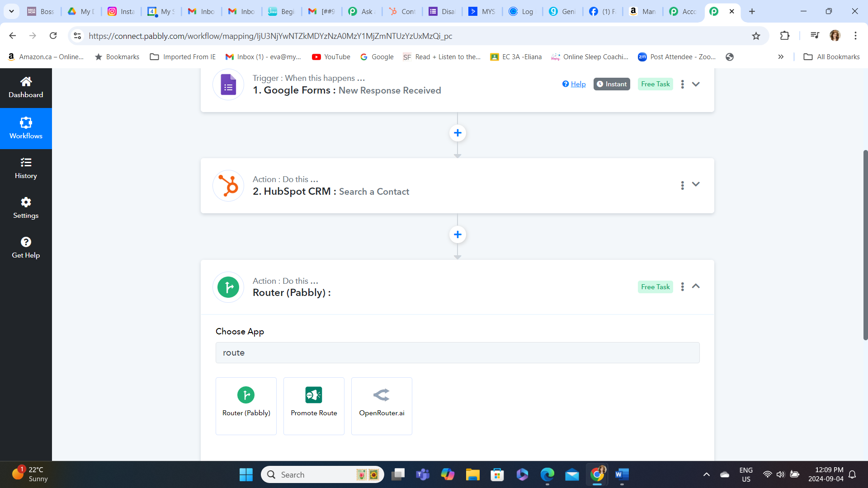
Task: Open Microsoft Teams from the taskbar
Action: [x=423, y=474]
